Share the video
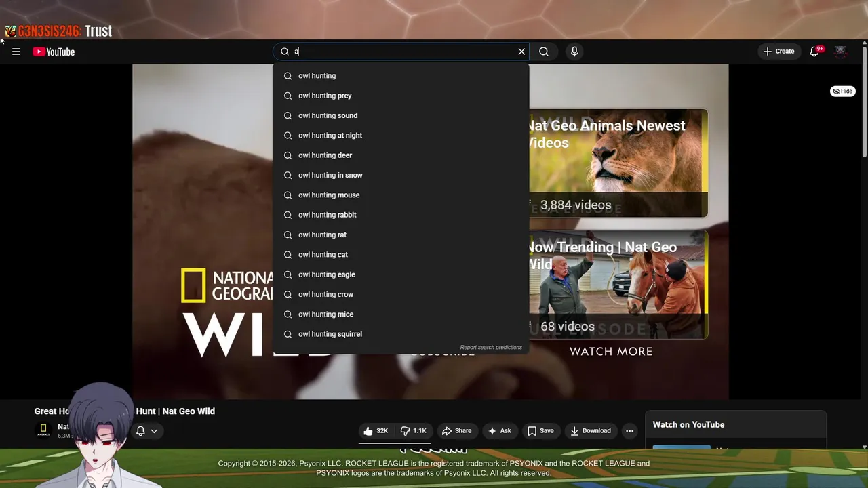 point(456,431)
